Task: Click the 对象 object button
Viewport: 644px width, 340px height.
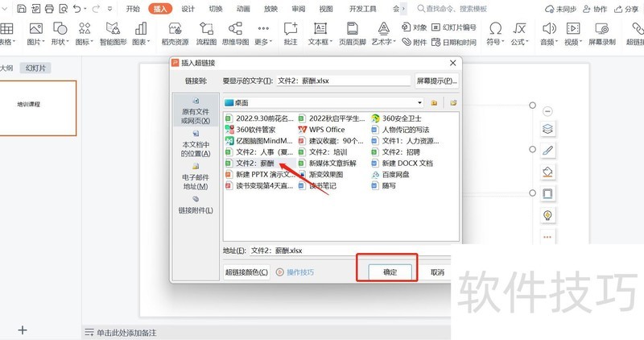Action: (414, 27)
